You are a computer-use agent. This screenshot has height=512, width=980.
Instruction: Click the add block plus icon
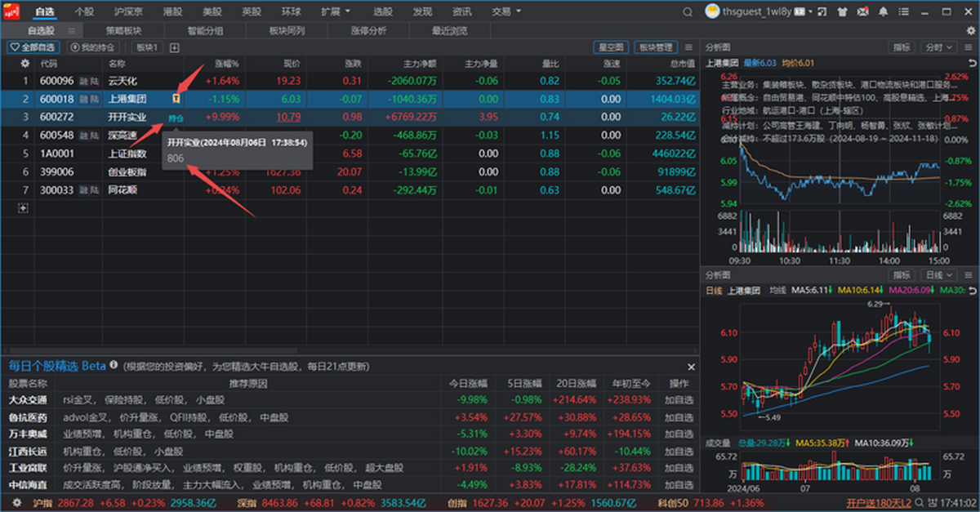click(x=174, y=47)
